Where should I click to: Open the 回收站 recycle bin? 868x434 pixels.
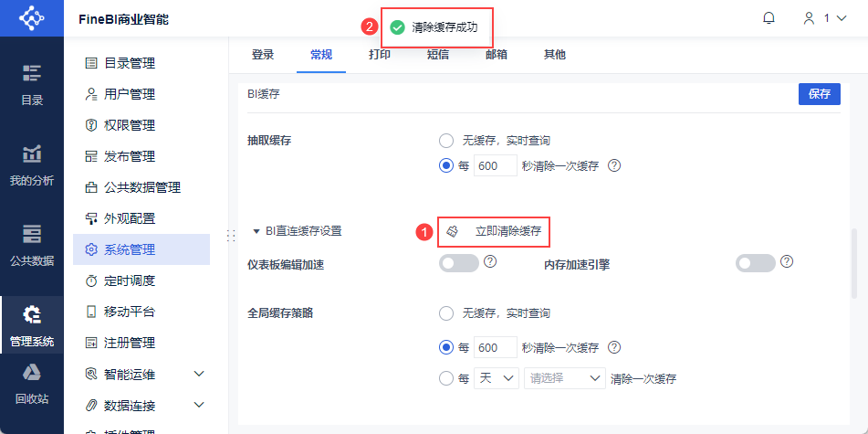pos(32,384)
